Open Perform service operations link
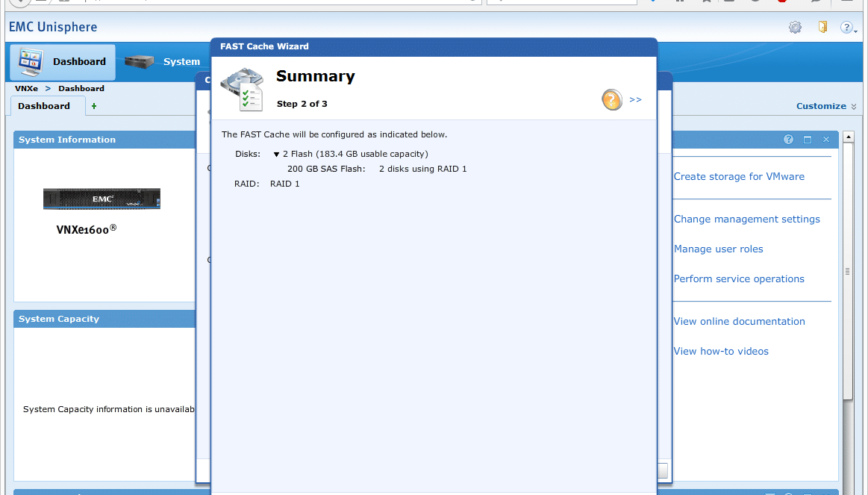Viewport: 868px width, 495px height. 739,279
